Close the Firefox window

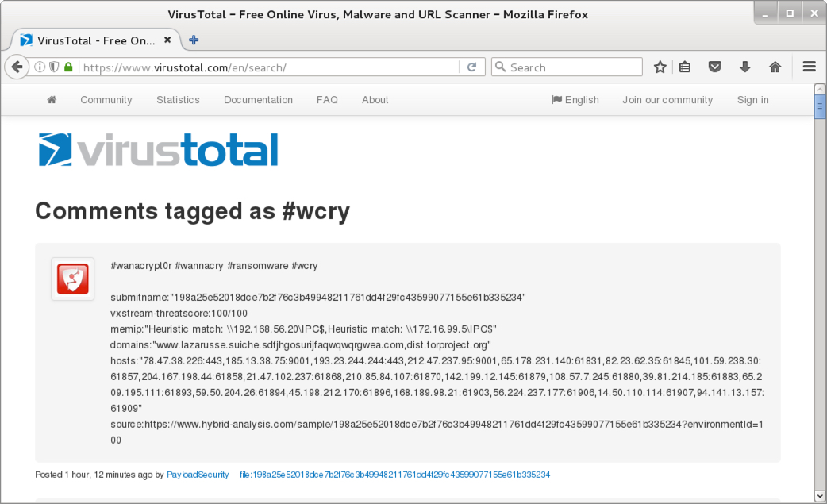coord(814,13)
